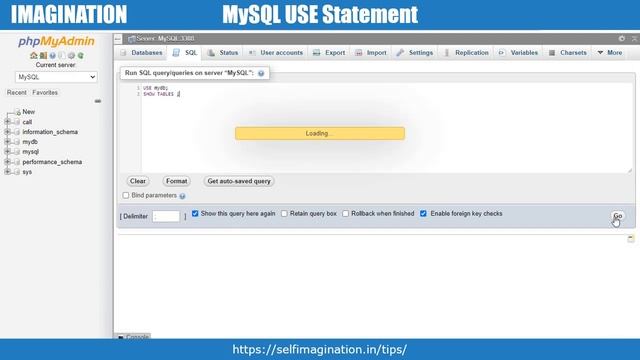Image resolution: width=640 pixels, height=360 pixels.
Task: Click the phpMyAdmin logo
Action: pyautogui.click(x=56, y=41)
